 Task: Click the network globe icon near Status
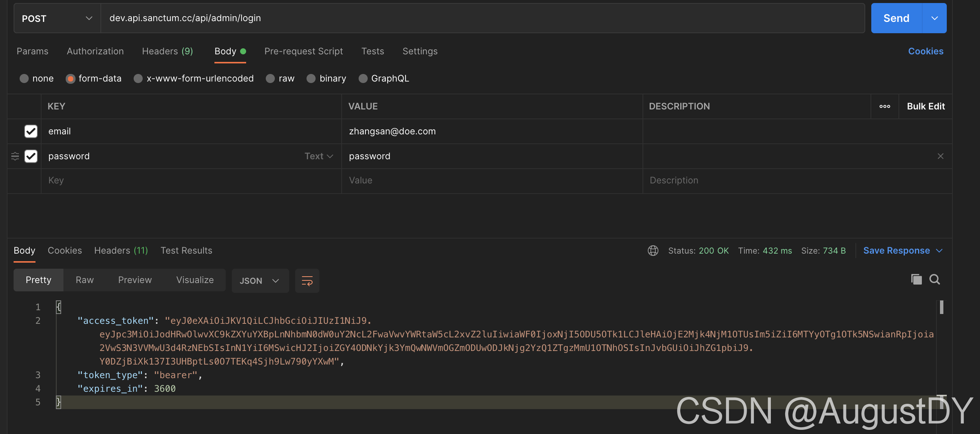click(653, 251)
